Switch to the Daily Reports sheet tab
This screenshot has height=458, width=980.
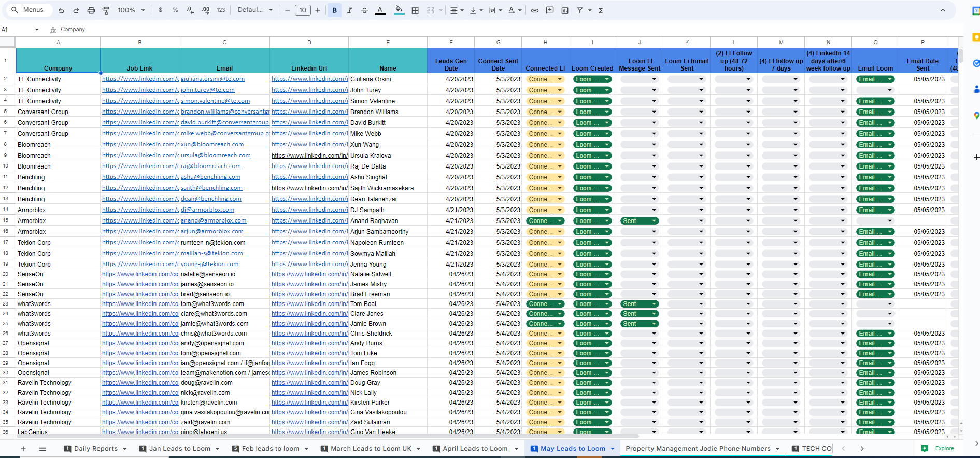tap(95, 449)
